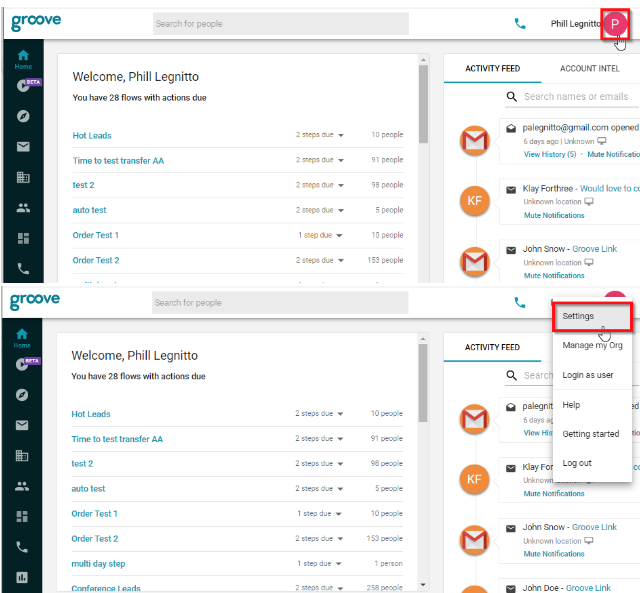This screenshot has height=593, width=640.
Task: Select Getting started menu entry
Action: (592, 434)
